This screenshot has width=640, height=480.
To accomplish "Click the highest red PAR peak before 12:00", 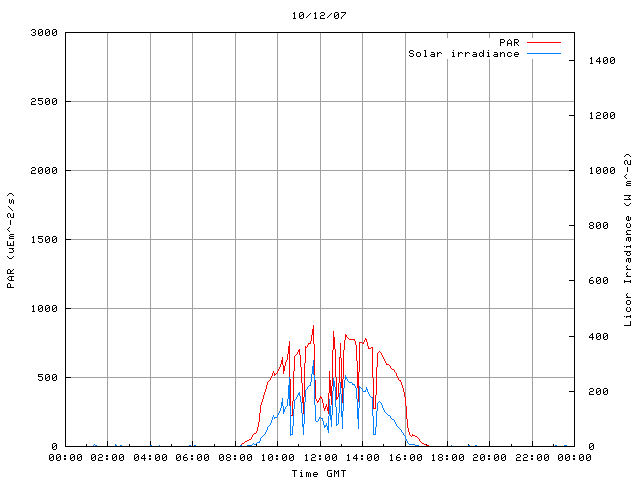I will pyautogui.click(x=313, y=326).
